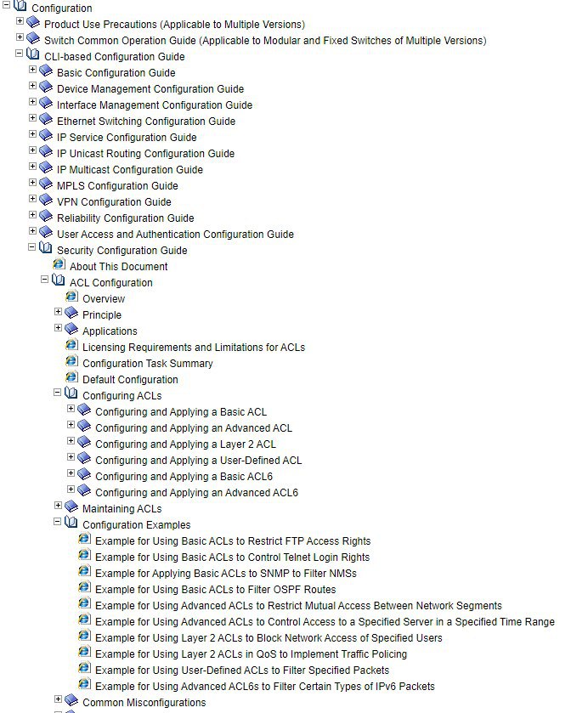Image resolution: width=588 pixels, height=713 pixels.
Task: Click the open book icon beside Security Configuration Guide
Action: click(x=46, y=248)
